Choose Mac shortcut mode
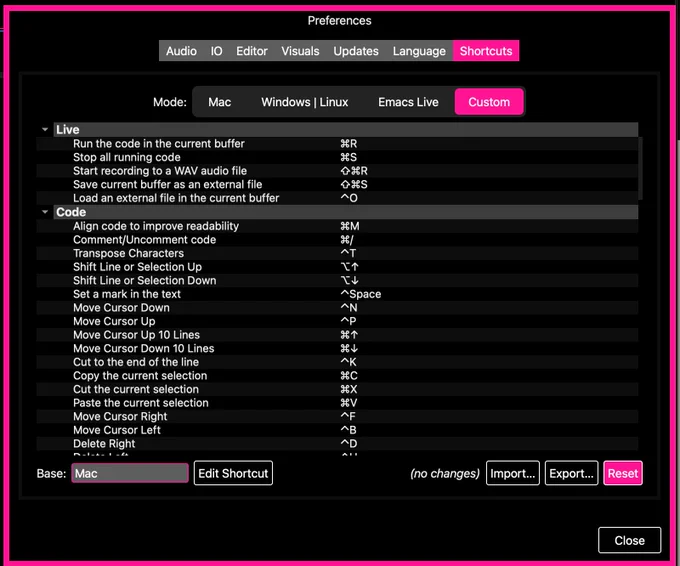680x566 pixels. tap(219, 102)
